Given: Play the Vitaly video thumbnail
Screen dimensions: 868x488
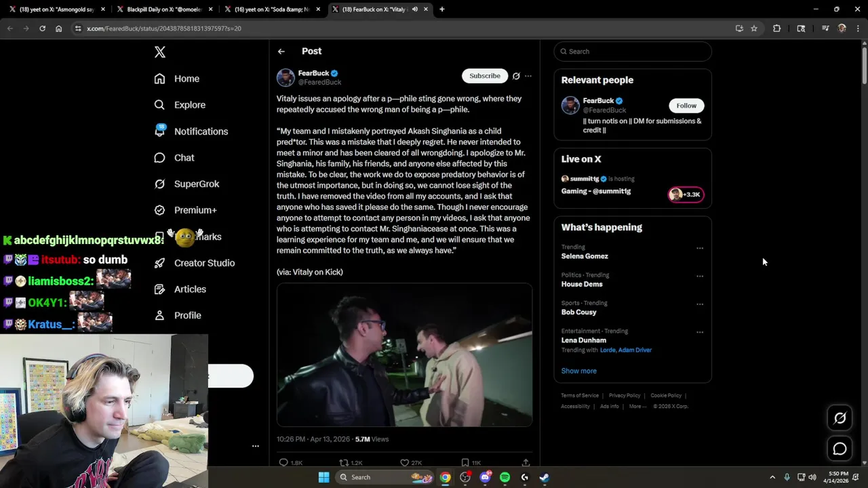Looking at the screenshot, I should [404, 355].
